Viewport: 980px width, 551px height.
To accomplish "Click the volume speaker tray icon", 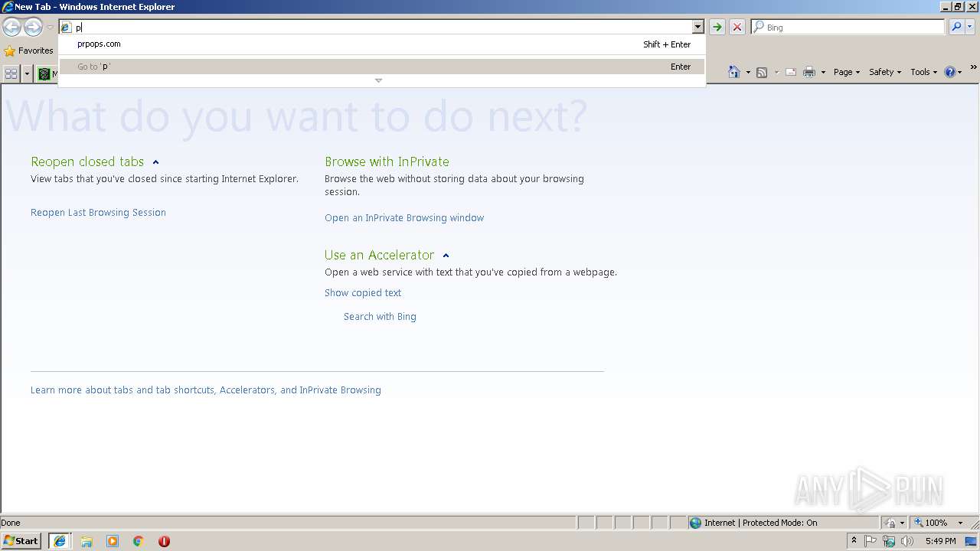I will pos(907,541).
